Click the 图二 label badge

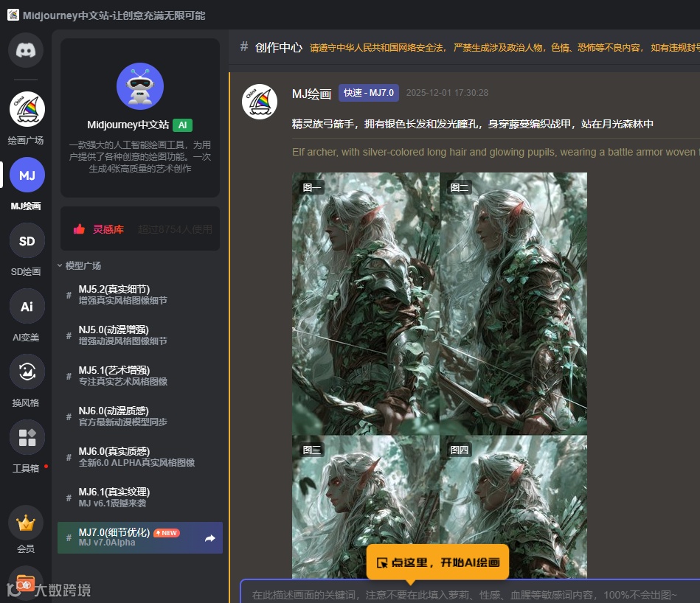[460, 187]
